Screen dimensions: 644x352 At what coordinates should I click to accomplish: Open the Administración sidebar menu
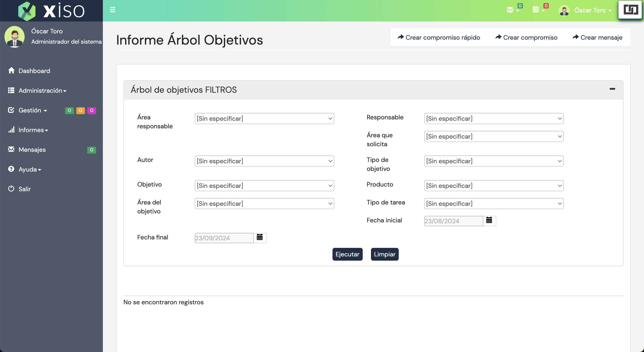[x=40, y=90]
